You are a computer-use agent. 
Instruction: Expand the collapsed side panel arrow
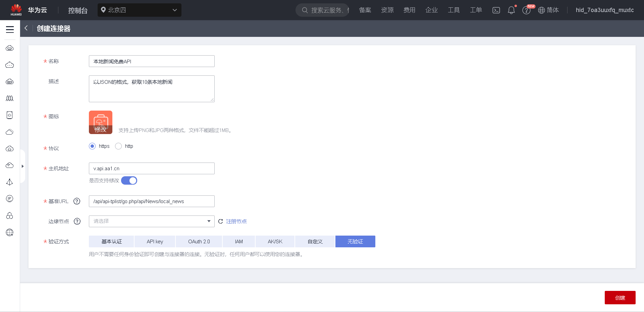[22, 166]
